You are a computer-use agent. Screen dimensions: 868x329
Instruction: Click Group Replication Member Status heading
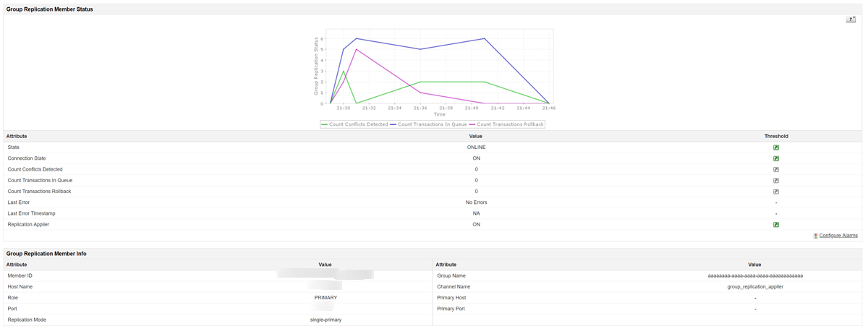(x=49, y=9)
